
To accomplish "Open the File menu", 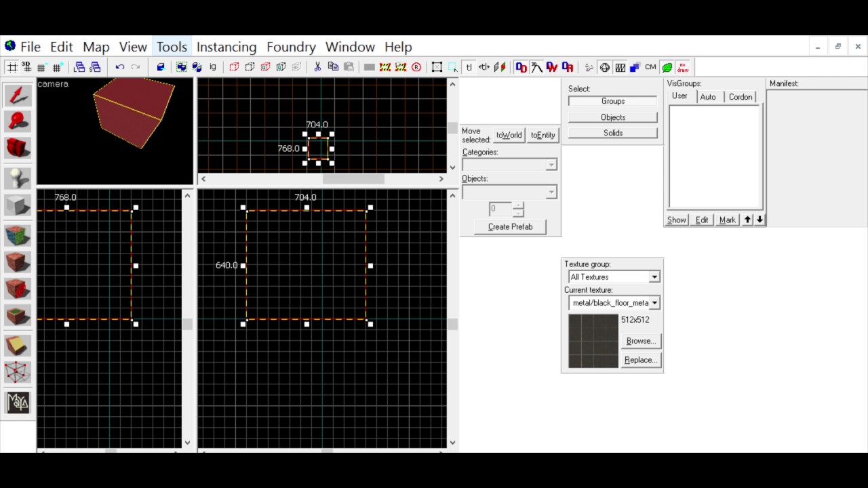I will [x=31, y=47].
